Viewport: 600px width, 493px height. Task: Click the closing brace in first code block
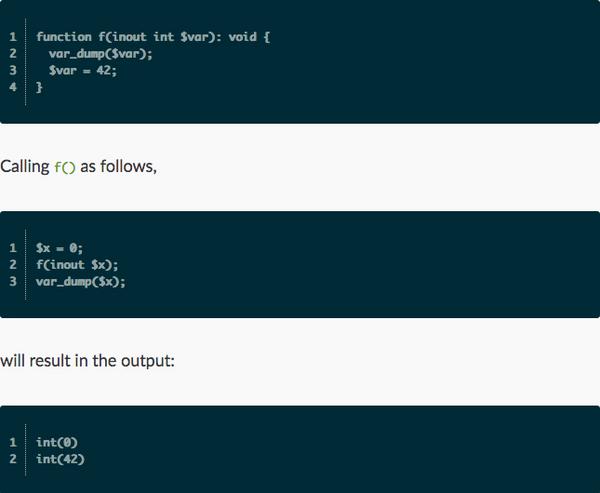tap(39, 87)
